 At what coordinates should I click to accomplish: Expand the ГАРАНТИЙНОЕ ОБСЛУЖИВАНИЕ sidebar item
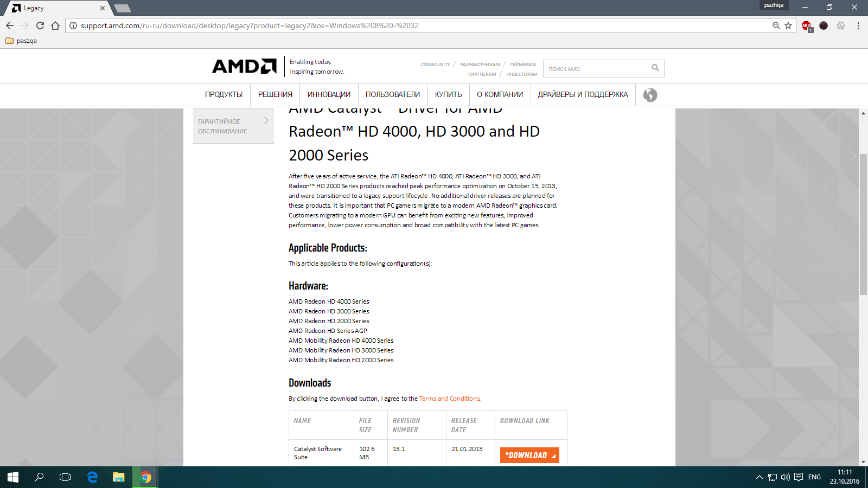coord(233,126)
